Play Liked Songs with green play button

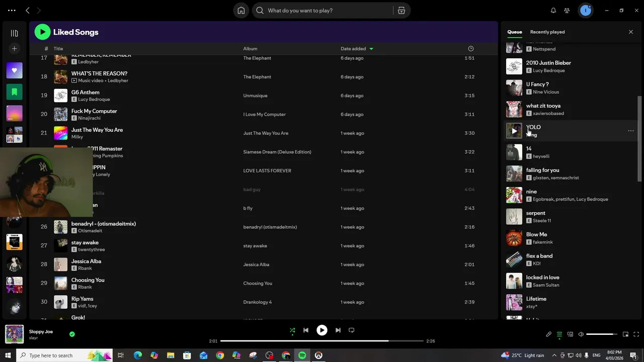pyautogui.click(x=42, y=32)
